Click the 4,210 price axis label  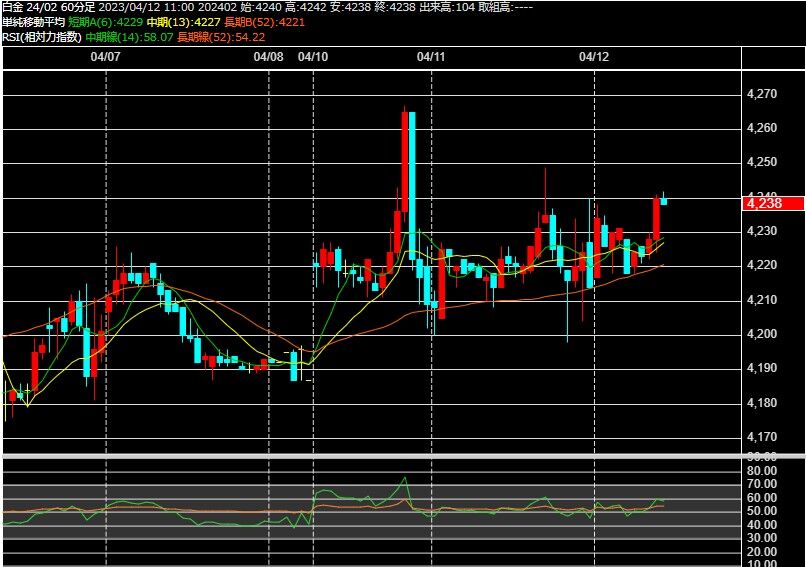click(x=762, y=300)
